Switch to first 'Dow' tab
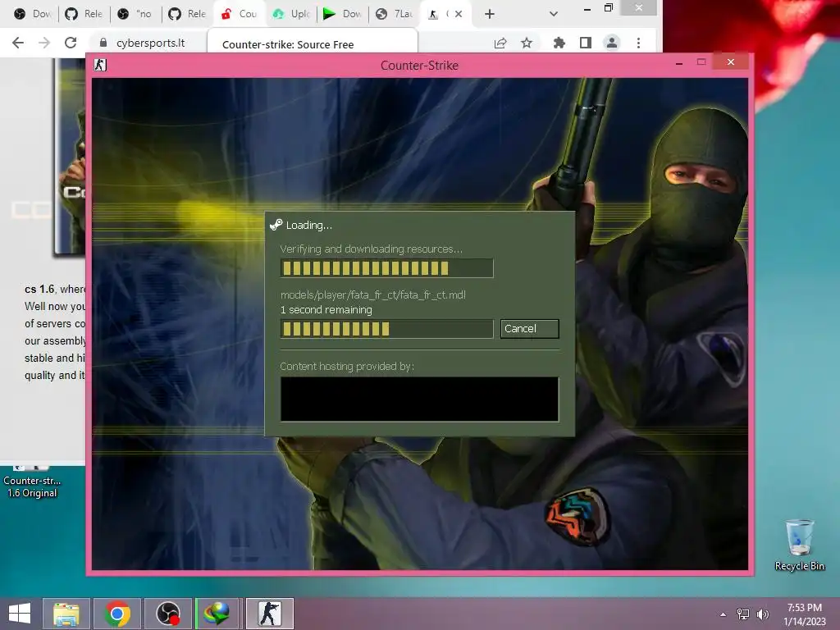This screenshot has width=840, height=630. [x=32, y=14]
